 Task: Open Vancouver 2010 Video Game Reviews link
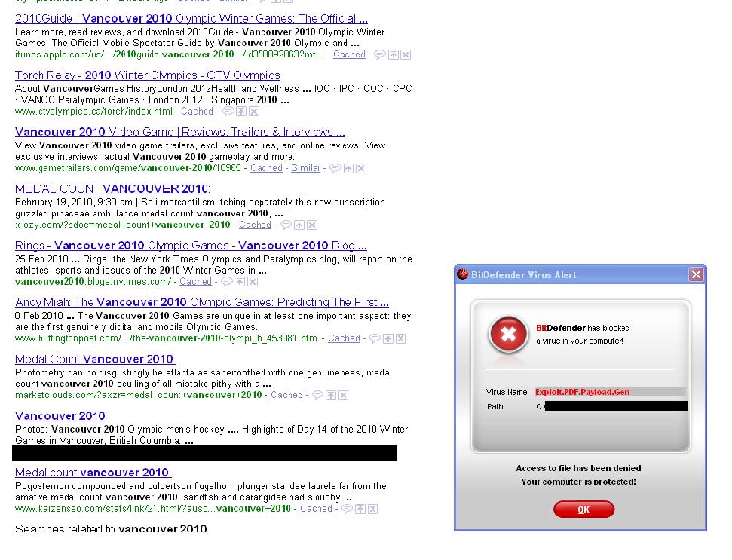[180, 132]
